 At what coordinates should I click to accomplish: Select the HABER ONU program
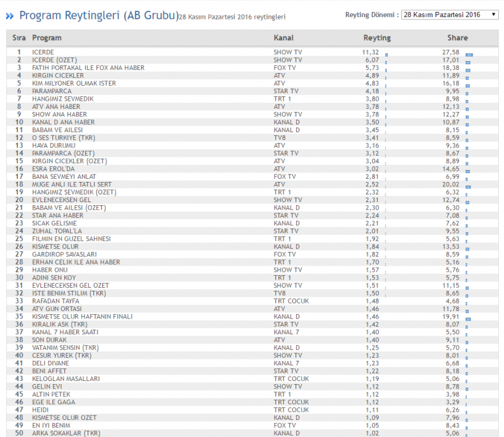[x=50, y=270]
